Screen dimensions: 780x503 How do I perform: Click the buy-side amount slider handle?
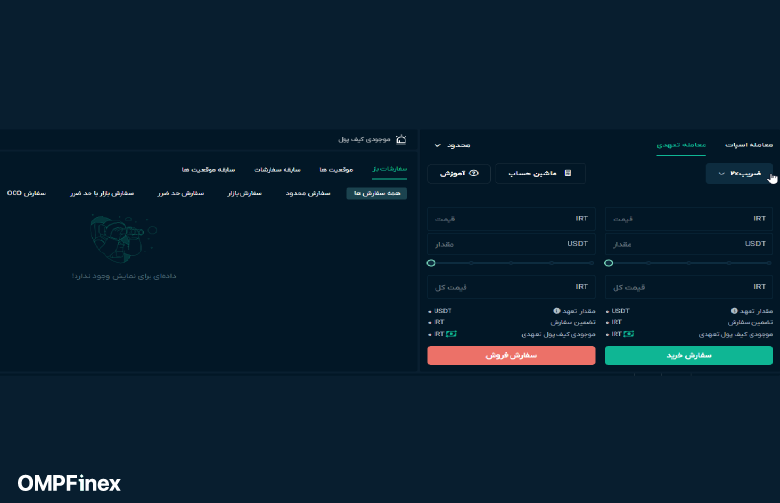click(608, 263)
